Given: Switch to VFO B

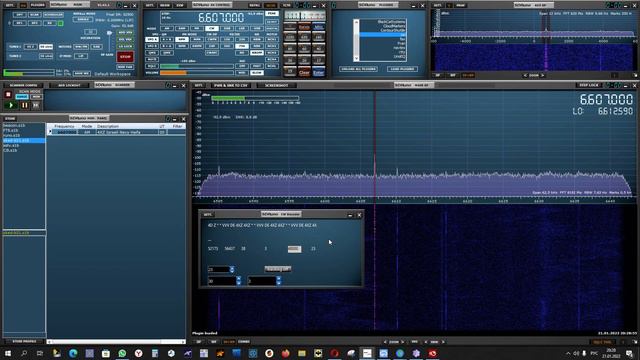Looking at the screenshot, I should 152,46.
